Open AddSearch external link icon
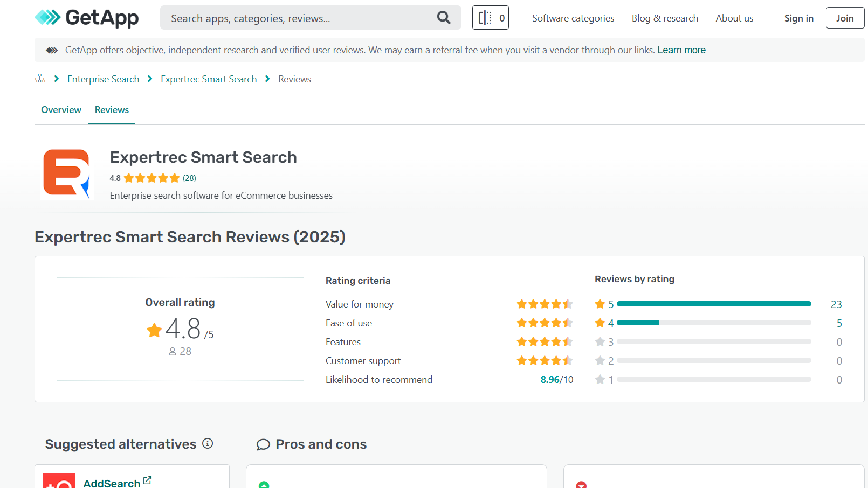The image size is (868, 488). (147, 480)
